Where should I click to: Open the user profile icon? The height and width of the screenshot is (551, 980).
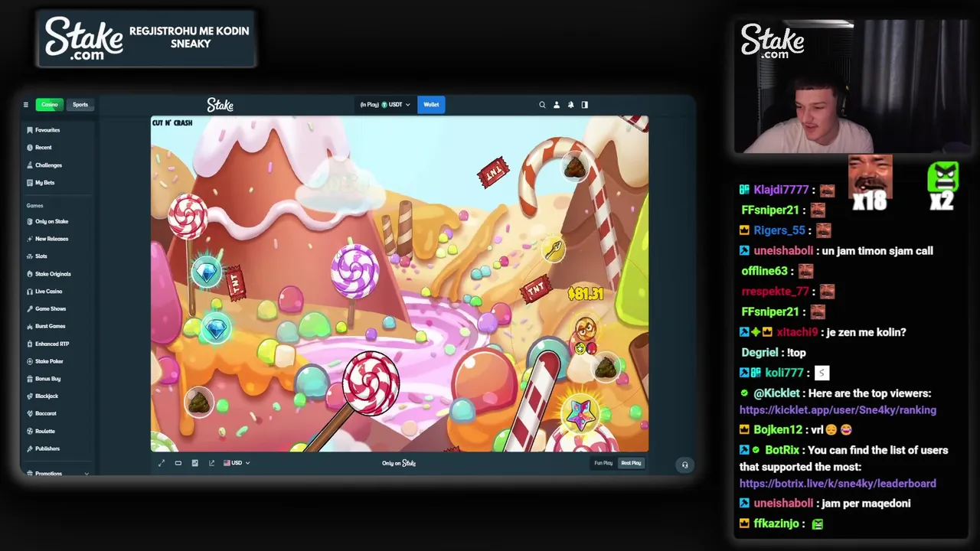(x=557, y=105)
